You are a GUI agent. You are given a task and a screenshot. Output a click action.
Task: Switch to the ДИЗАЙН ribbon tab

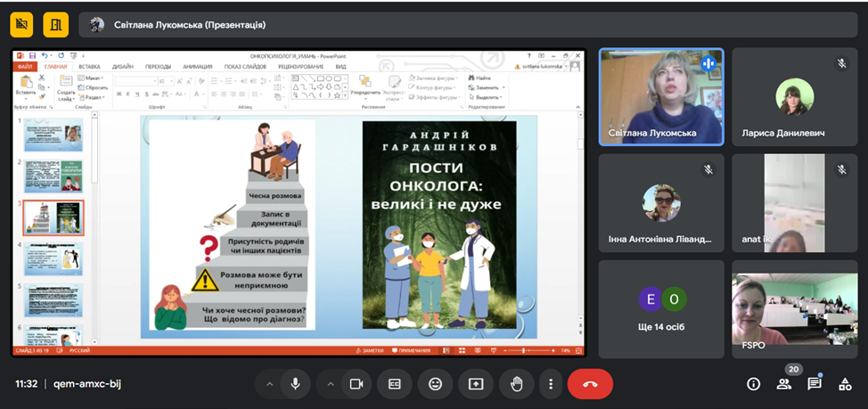[122, 67]
